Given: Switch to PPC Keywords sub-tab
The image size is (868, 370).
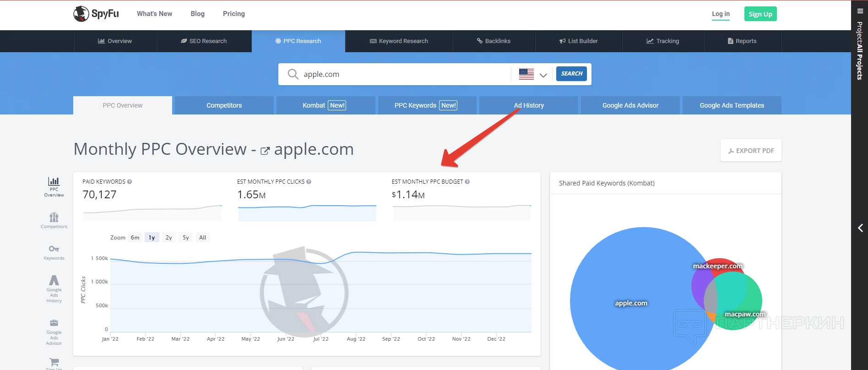Looking at the screenshot, I should [427, 105].
